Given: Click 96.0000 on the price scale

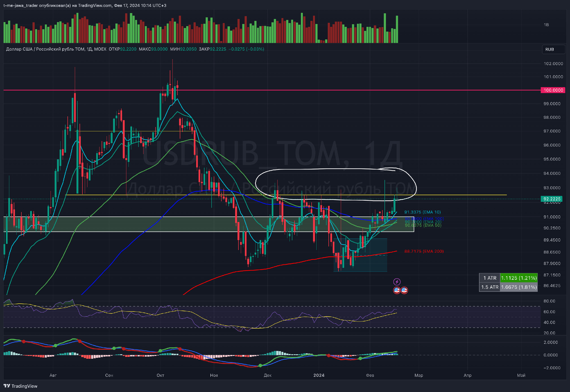Looking at the screenshot, I should click(x=553, y=146).
